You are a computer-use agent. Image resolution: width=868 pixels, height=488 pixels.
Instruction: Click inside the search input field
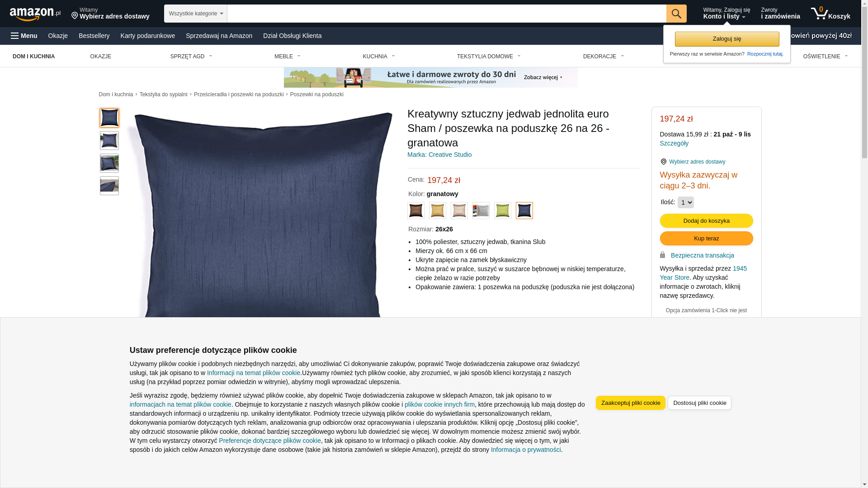(x=447, y=14)
